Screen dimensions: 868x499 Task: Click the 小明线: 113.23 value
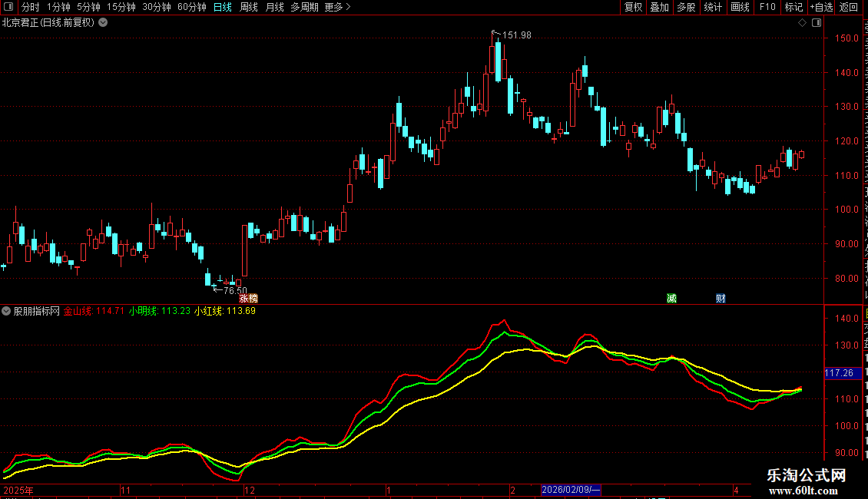[160, 311]
